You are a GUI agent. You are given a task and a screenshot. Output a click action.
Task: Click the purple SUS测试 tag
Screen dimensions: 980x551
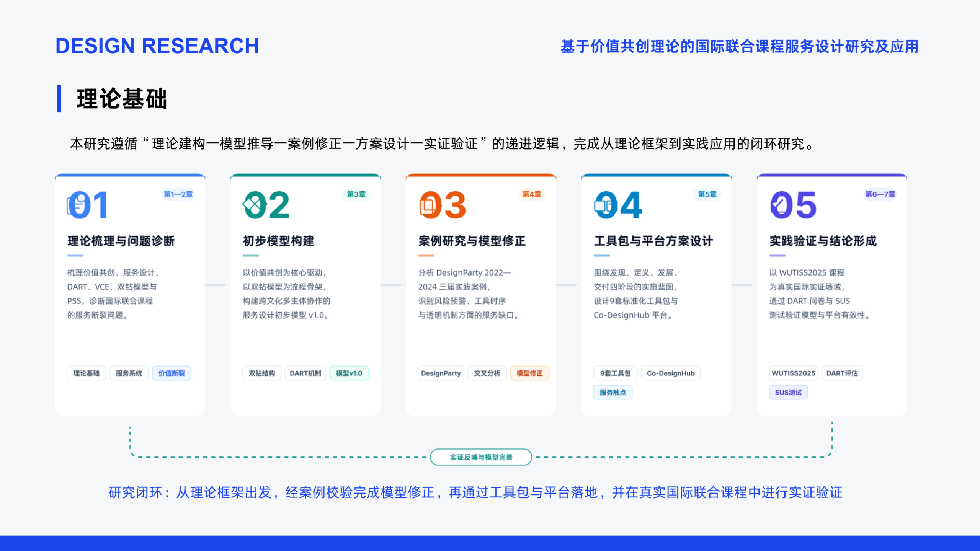789,392
